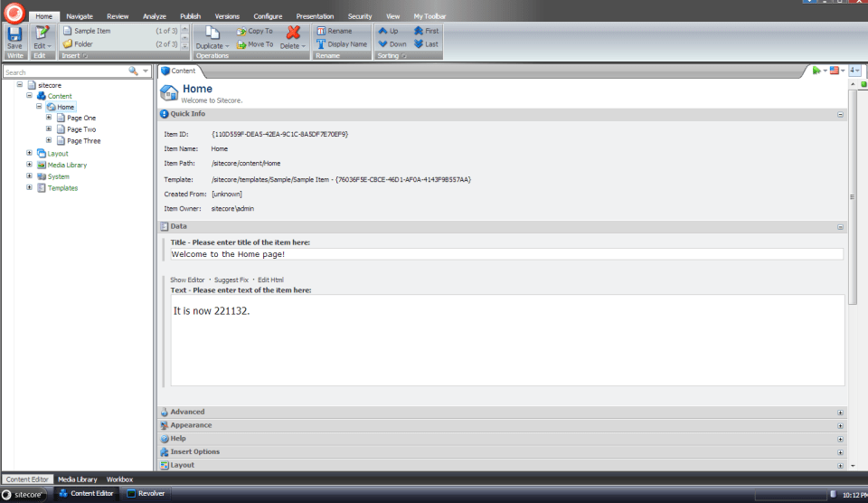The image size is (868, 503).
Task: Click the red Delete icon
Action: click(x=293, y=33)
